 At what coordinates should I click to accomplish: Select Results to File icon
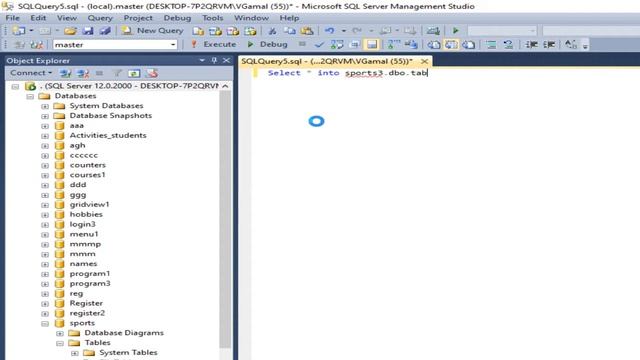point(469,44)
